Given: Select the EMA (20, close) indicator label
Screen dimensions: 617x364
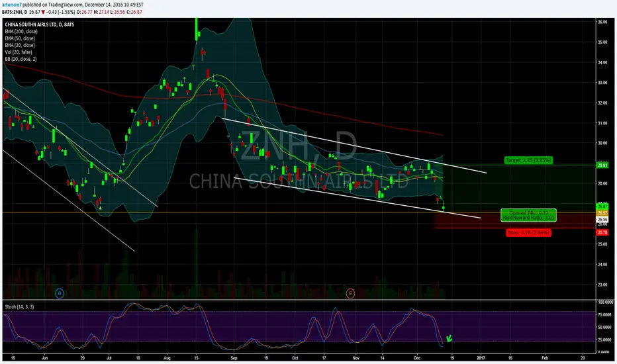Looking at the screenshot, I should click(x=20, y=45).
